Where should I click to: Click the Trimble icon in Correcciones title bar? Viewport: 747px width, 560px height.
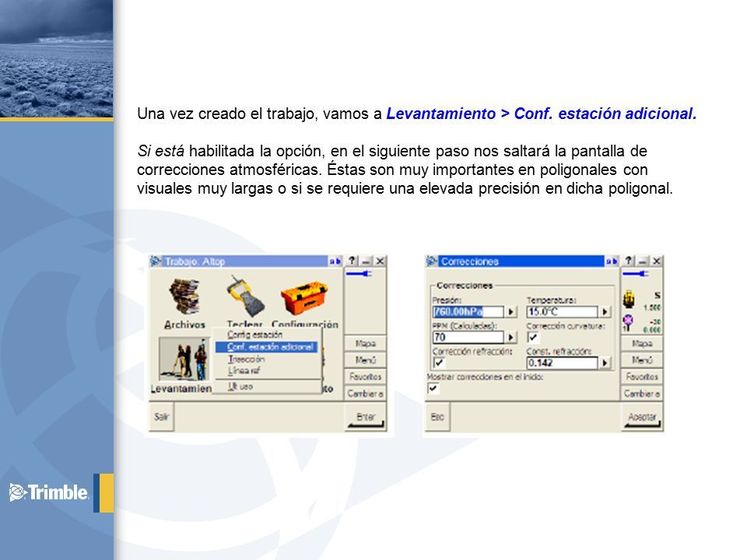(x=432, y=261)
